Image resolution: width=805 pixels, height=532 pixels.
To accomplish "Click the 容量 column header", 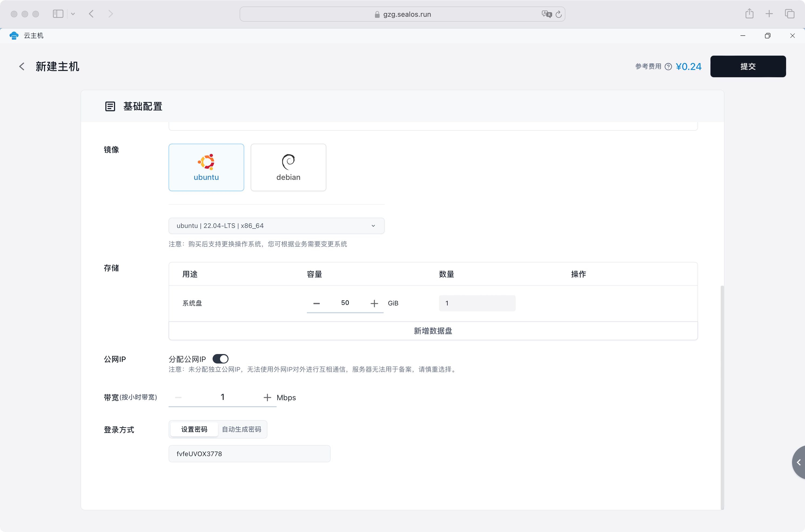I will 314,274.
